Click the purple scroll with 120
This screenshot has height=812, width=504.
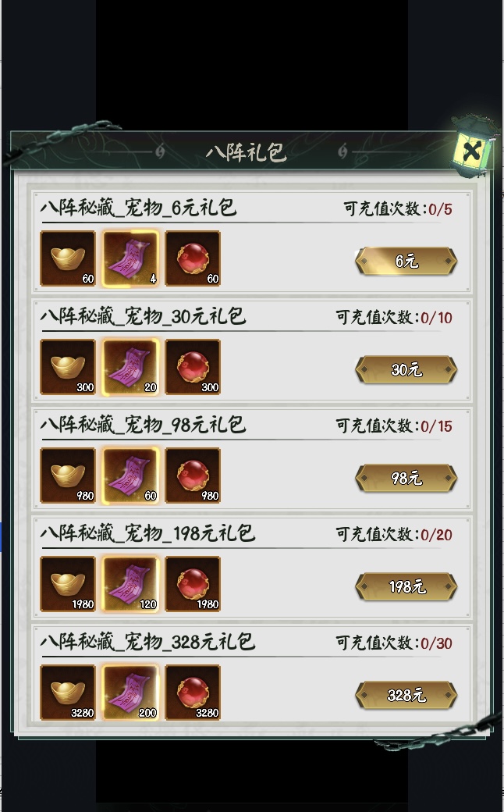tap(130, 584)
